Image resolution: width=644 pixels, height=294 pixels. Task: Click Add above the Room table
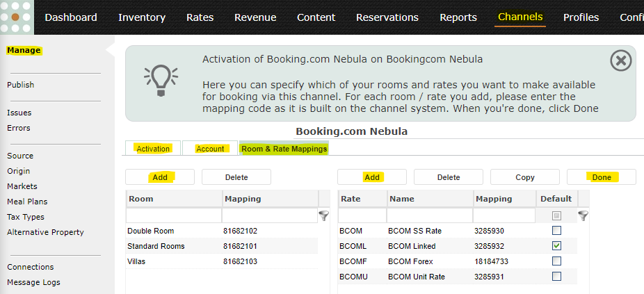pyautogui.click(x=160, y=177)
